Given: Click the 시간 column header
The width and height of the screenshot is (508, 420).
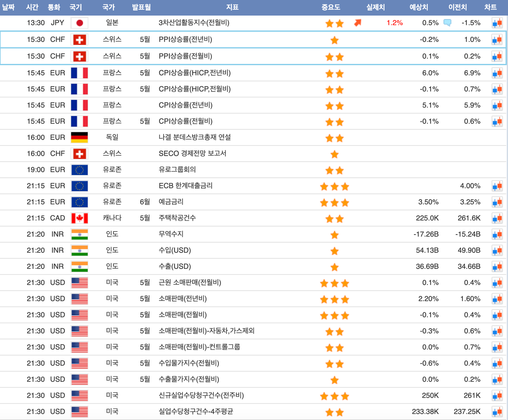Looking at the screenshot, I should [x=32, y=7].
